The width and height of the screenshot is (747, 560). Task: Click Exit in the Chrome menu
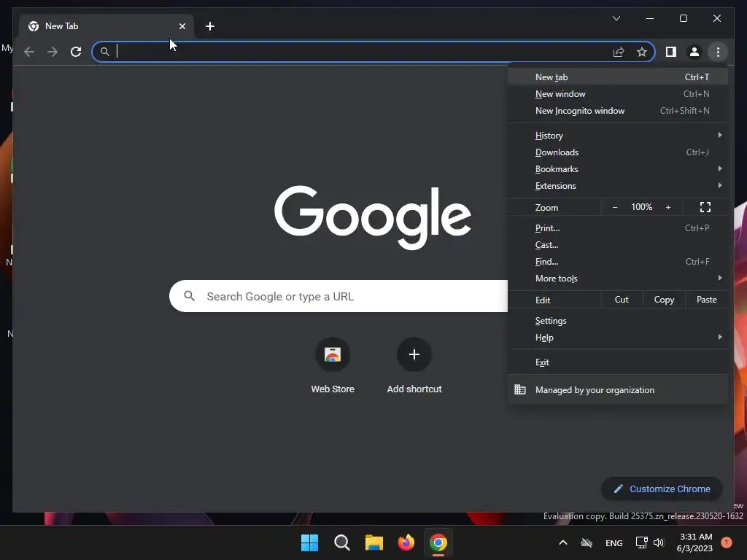[x=617, y=362]
